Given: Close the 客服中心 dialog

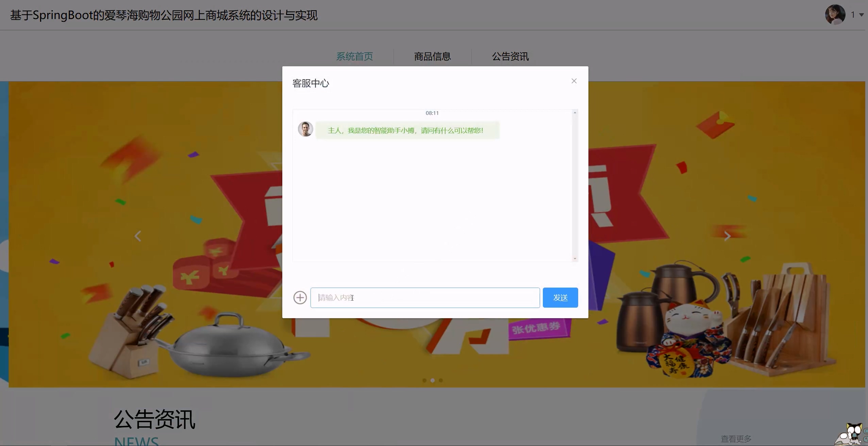Looking at the screenshot, I should point(574,81).
